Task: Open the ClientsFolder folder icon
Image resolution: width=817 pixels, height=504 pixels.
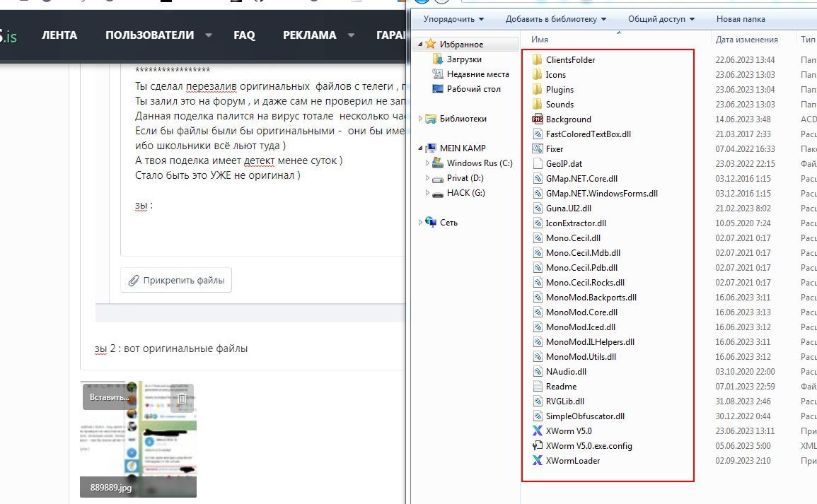Action: point(537,59)
